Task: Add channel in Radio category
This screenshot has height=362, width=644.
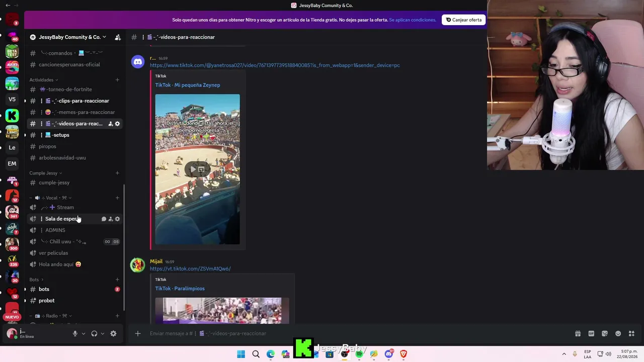Action: (x=117, y=316)
